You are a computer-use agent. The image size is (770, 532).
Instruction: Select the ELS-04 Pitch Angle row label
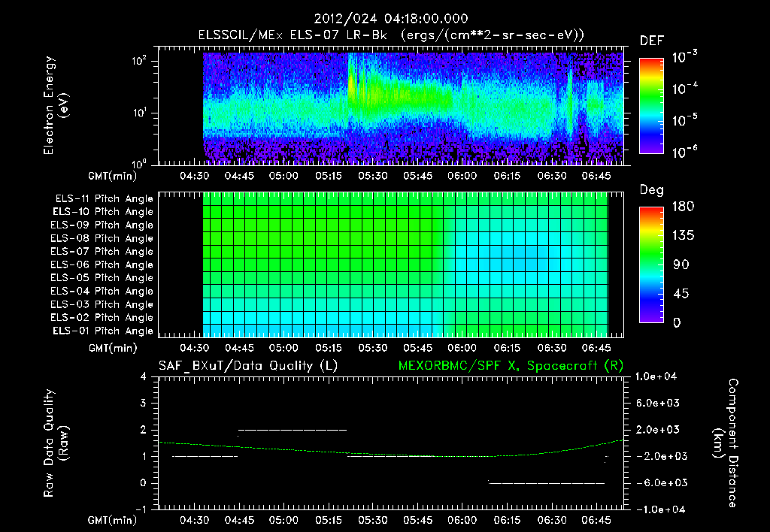[x=102, y=291]
